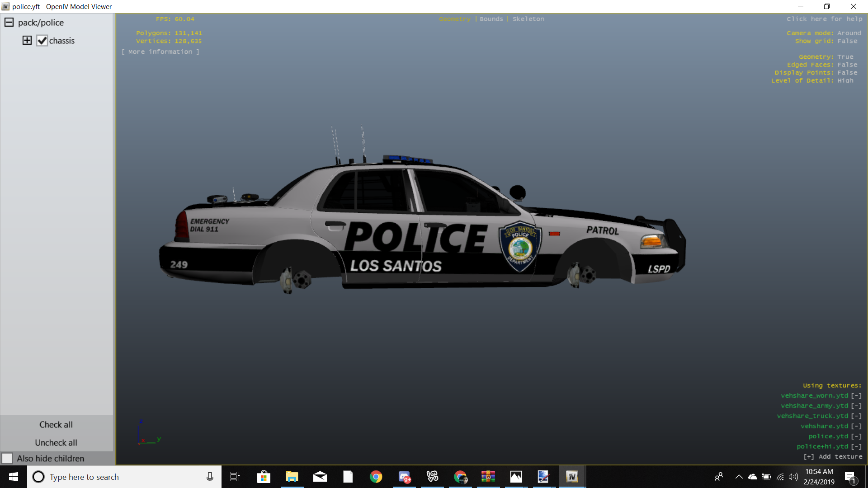Enable Also hide children checkbox
This screenshot has width=868, height=488.
click(7, 459)
